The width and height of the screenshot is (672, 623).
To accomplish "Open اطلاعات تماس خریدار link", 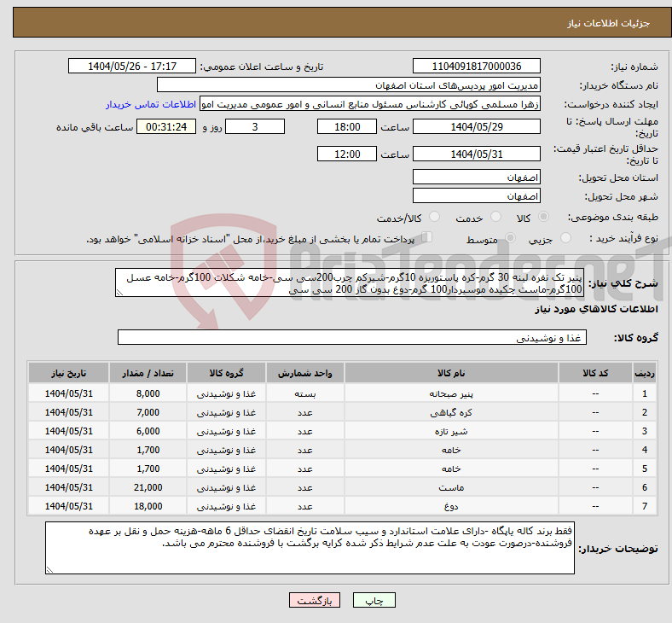I will (151, 104).
